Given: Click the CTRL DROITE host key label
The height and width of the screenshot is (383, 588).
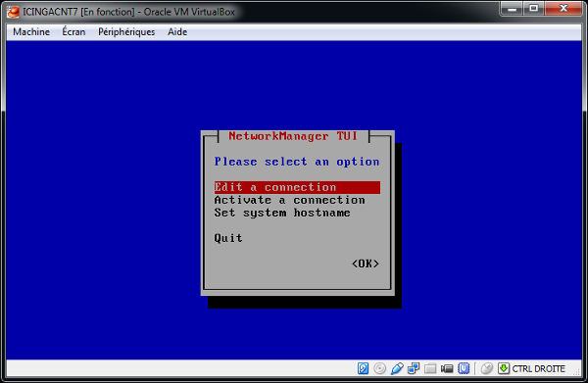Looking at the screenshot, I should coord(538,368).
